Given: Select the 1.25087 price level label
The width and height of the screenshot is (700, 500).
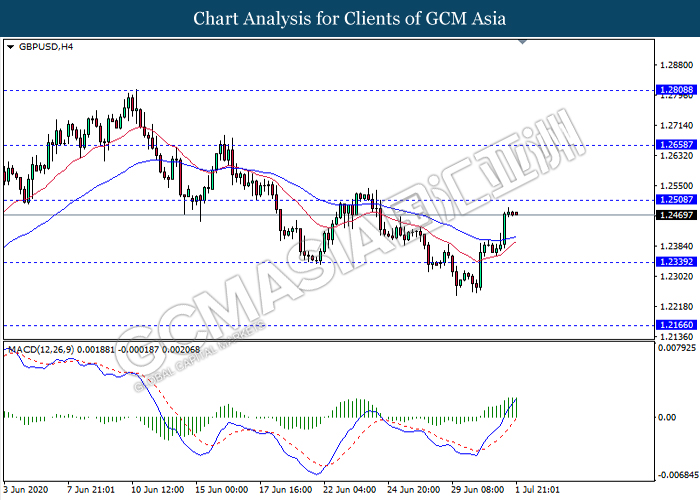Looking at the screenshot, I should tap(677, 200).
